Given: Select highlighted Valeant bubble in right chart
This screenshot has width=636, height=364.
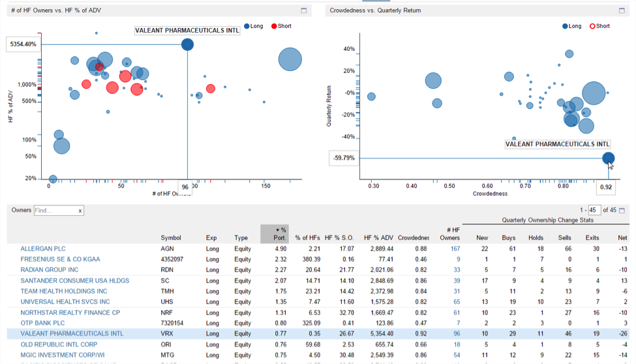Looking at the screenshot, I should 608,159.
